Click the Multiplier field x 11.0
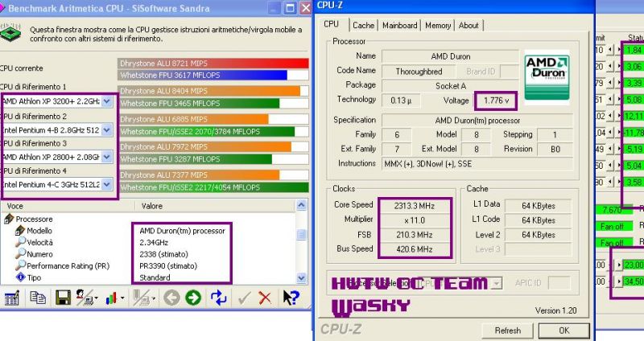 pos(415,220)
